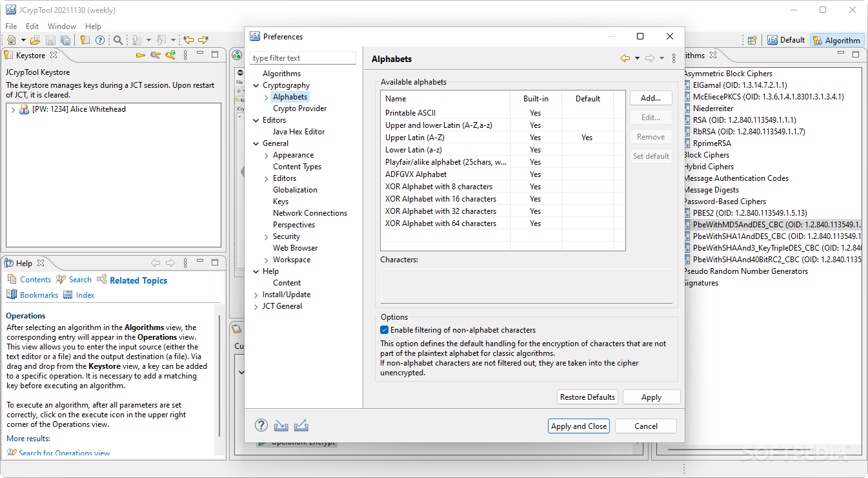The width and height of the screenshot is (868, 478).
Task: Minimize the Help view panel
Action: pyautogui.click(x=200, y=261)
